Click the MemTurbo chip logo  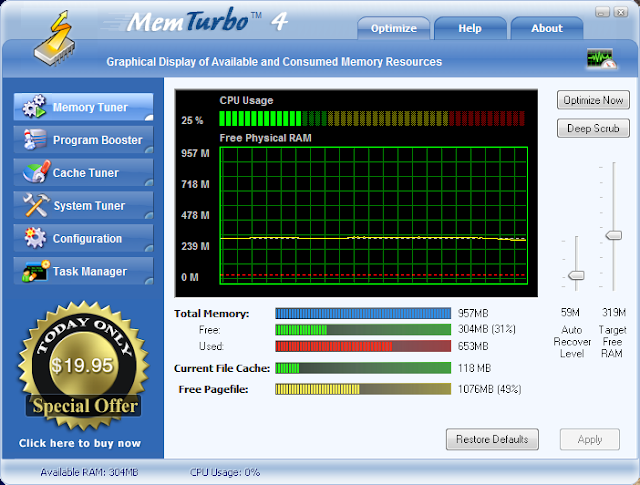(x=54, y=39)
